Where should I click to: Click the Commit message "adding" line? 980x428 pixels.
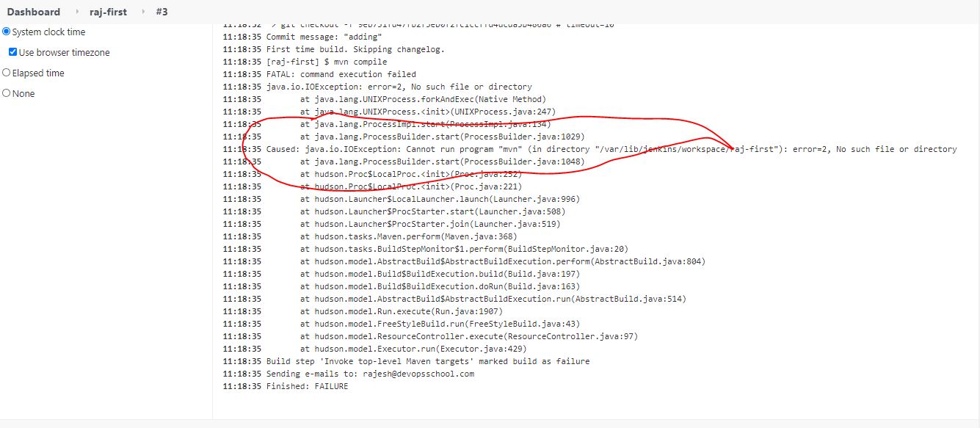coord(324,37)
